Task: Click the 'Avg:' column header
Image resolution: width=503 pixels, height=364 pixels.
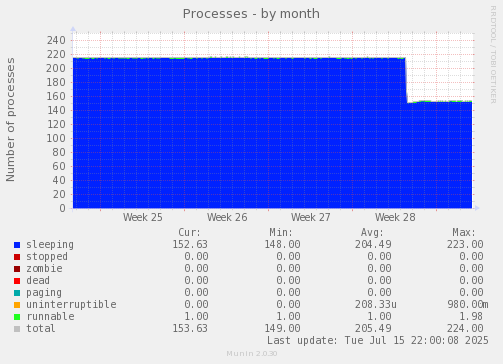Action: click(x=372, y=232)
